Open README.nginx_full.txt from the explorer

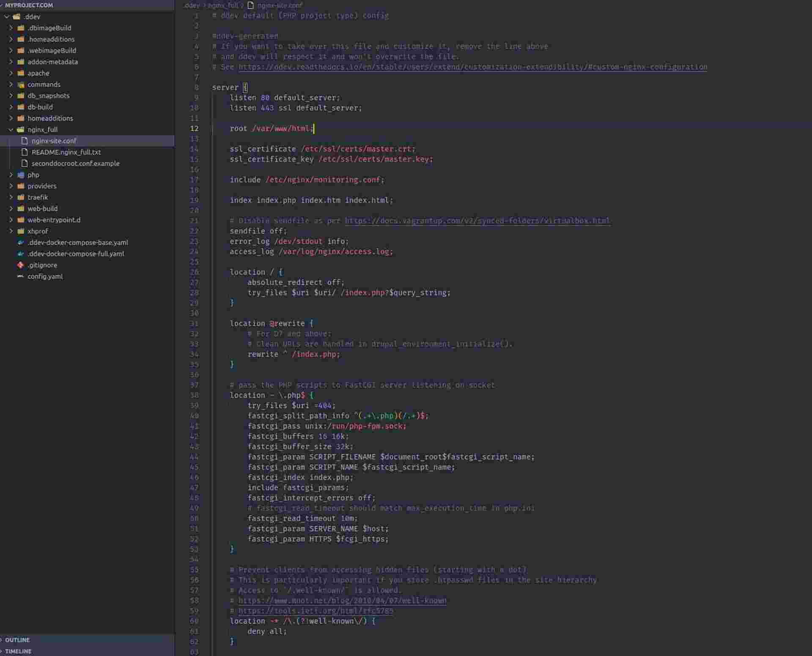point(87,152)
